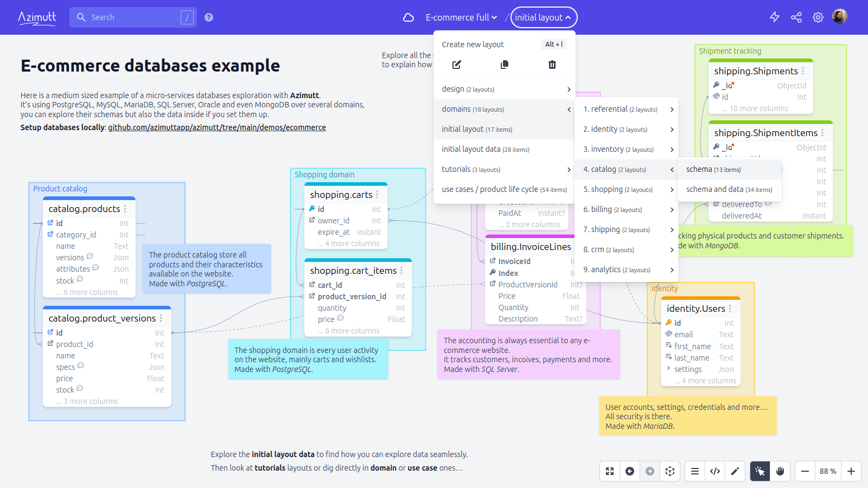Click the Azimutt logo
868x488 pixels.
point(37,17)
